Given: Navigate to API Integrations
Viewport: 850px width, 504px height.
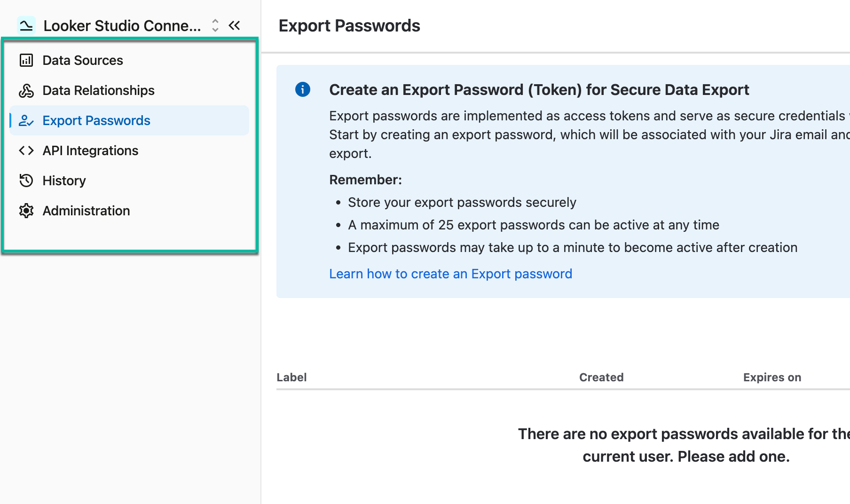Looking at the screenshot, I should pyautogui.click(x=129, y=150).
